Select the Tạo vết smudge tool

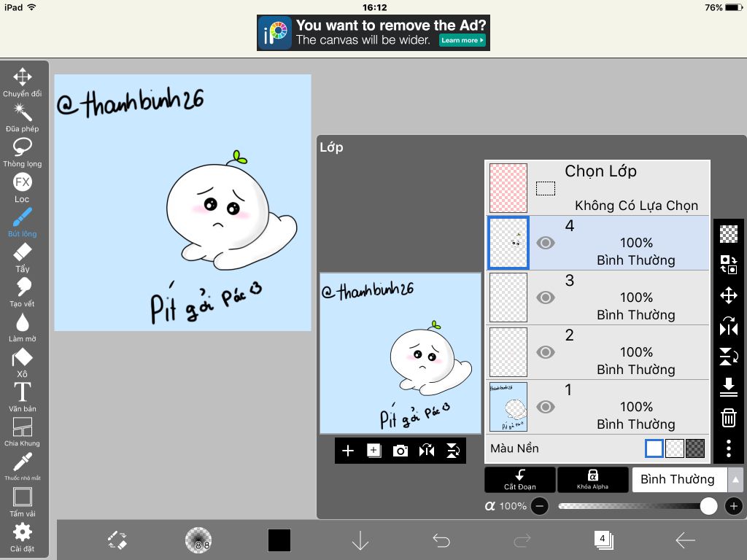click(23, 292)
